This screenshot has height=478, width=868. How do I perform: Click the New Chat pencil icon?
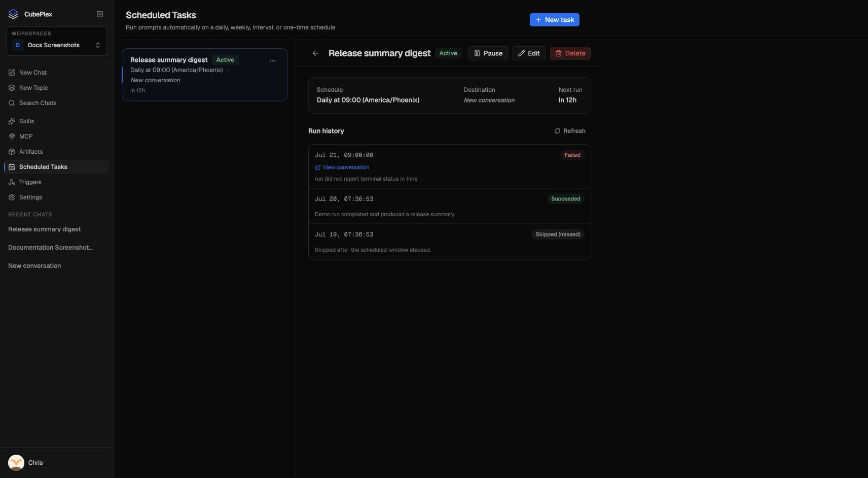(x=12, y=73)
